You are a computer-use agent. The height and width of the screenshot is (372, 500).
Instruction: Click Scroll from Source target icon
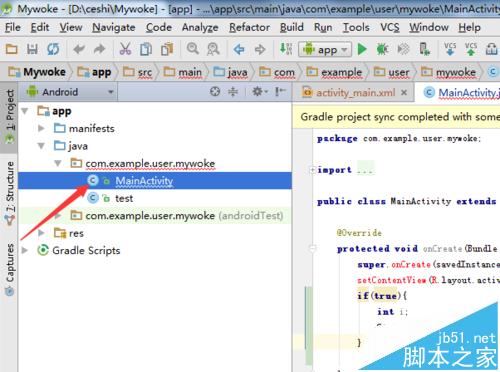pyautogui.click(x=215, y=91)
